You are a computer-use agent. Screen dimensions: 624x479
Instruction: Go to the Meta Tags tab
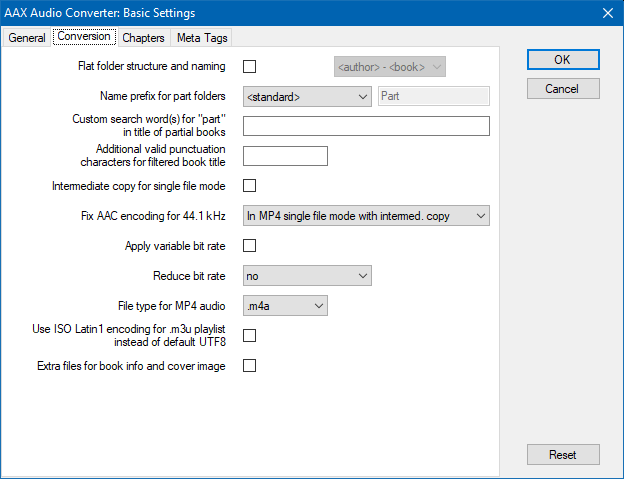point(202,38)
